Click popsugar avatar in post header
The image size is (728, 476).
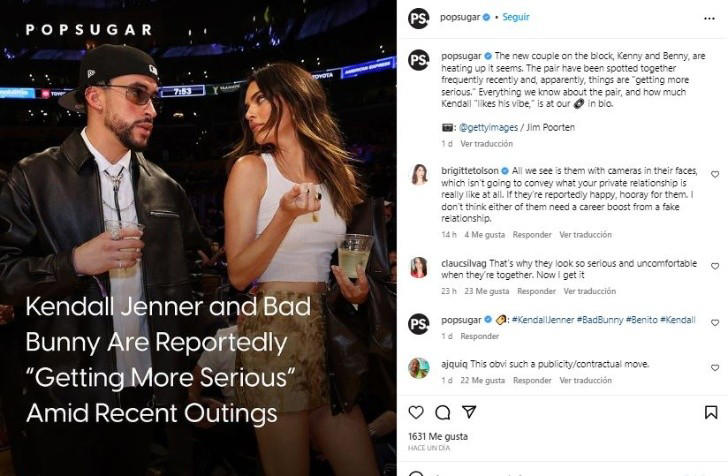[x=419, y=18]
